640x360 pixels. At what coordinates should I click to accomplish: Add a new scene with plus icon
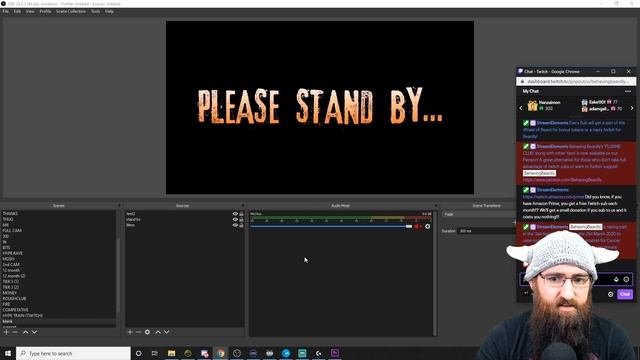pyautogui.click(x=6, y=332)
